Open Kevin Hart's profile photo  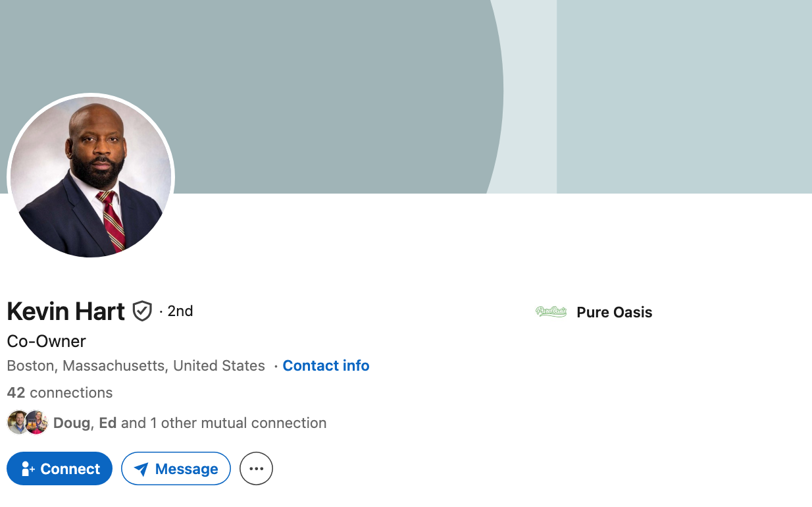pyautogui.click(x=91, y=176)
